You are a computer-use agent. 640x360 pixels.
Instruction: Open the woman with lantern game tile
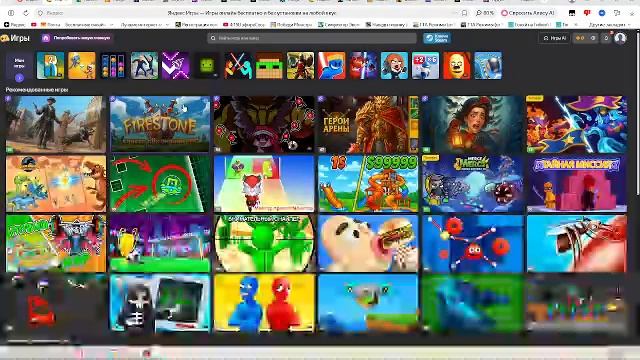(x=473, y=124)
